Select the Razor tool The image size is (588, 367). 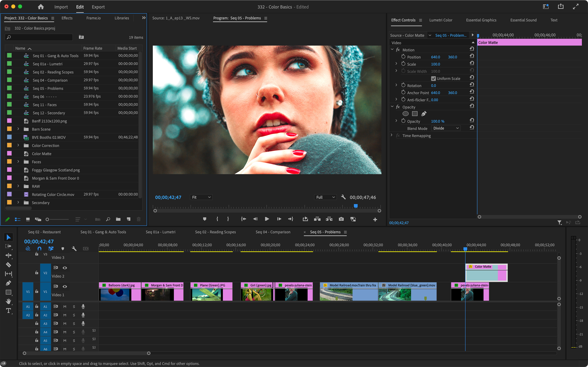pos(8,265)
